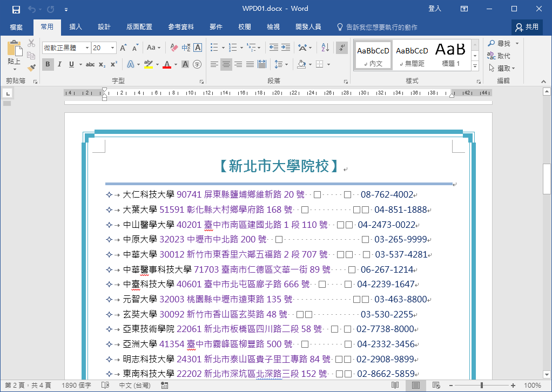Apply distributed alignment to the paragraph
The height and width of the screenshot is (392, 552).
click(262, 64)
